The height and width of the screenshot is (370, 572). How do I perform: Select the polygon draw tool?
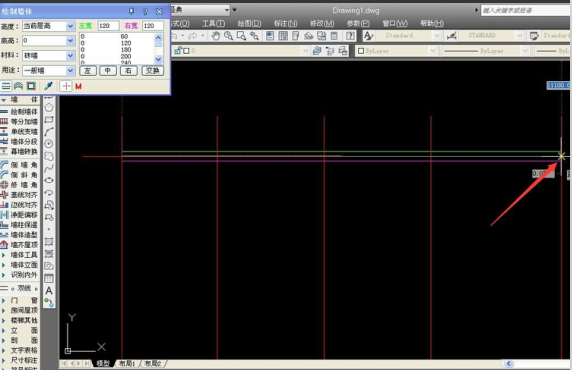49,108
